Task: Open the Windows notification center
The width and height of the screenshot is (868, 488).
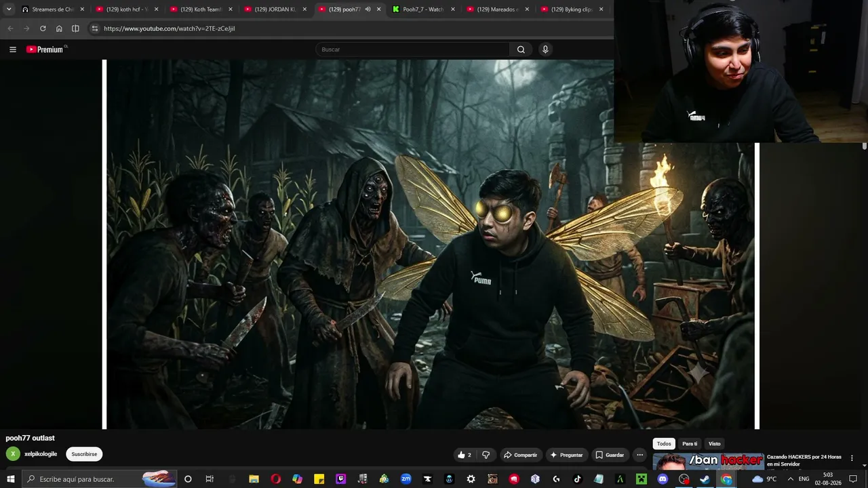Action: tap(853, 479)
